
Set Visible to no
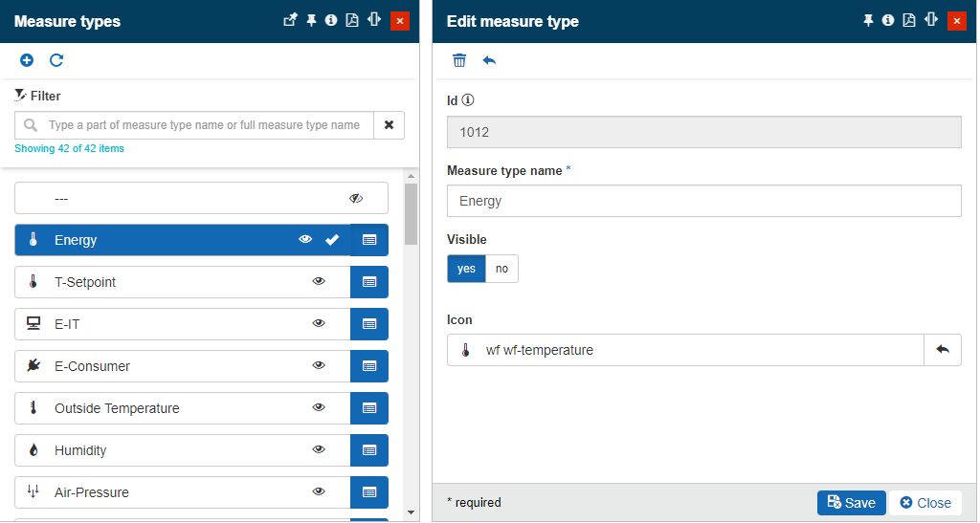pyautogui.click(x=501, y=269)
